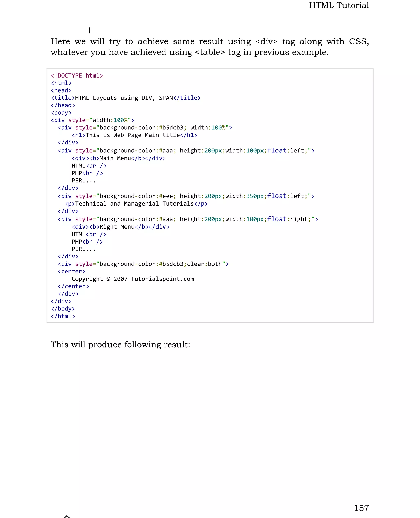The width and height of the screenshot is (420, 518).
Task: Click the line <div style="width:100%">
Action: click(93, 120)
